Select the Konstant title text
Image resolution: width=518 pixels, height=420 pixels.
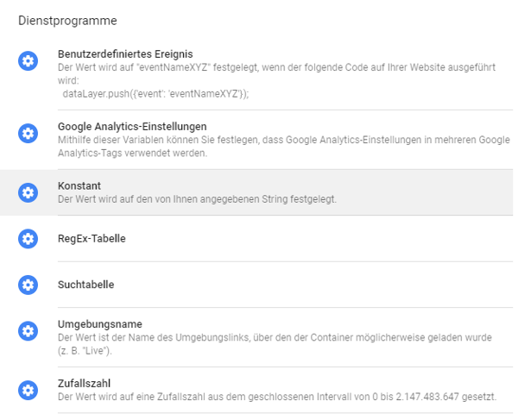tap(79, 186)
